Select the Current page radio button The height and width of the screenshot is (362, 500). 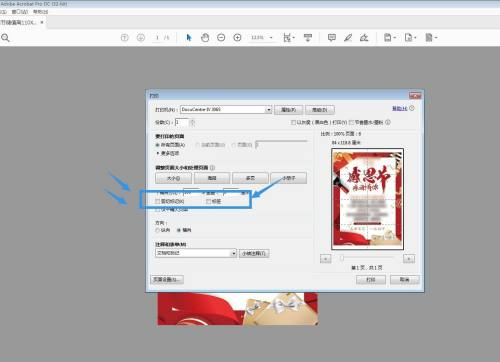pyautogui.click(x=197, y=145)
